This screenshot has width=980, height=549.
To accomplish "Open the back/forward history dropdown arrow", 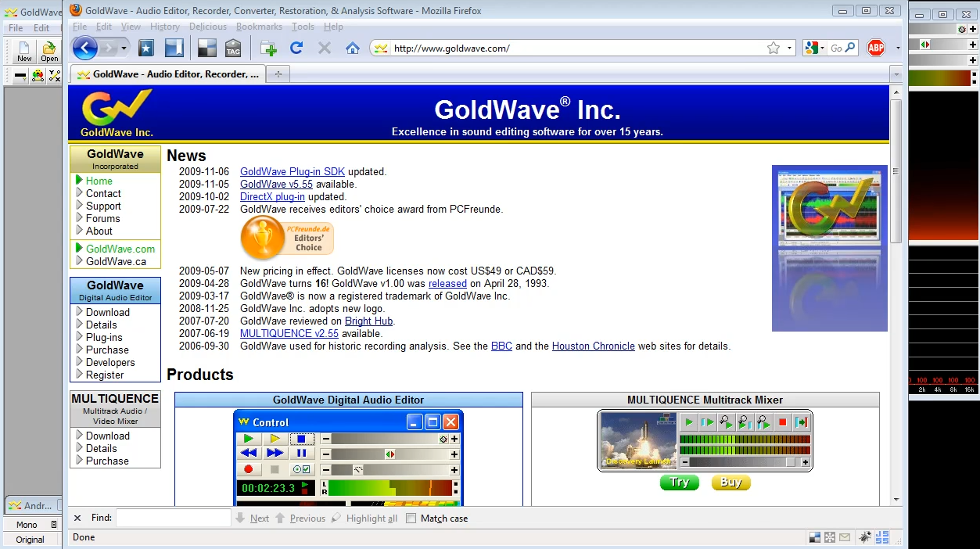I will point(124,48).
